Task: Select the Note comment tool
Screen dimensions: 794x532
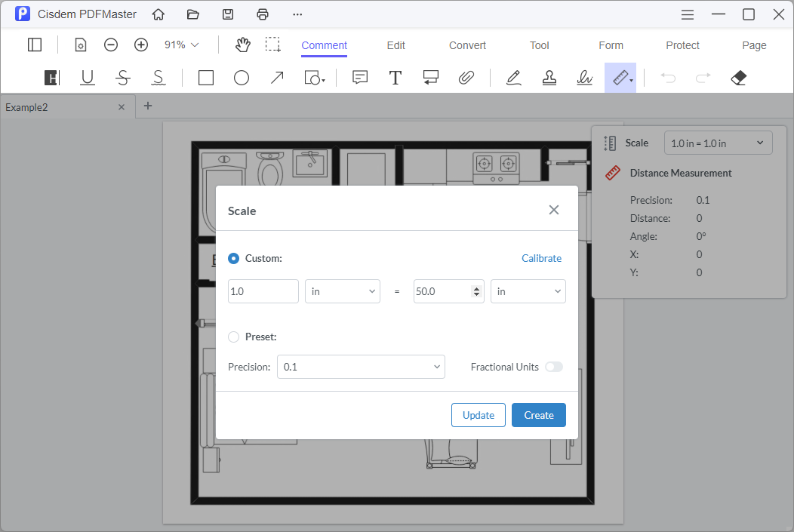Action: tap(360, 78)
